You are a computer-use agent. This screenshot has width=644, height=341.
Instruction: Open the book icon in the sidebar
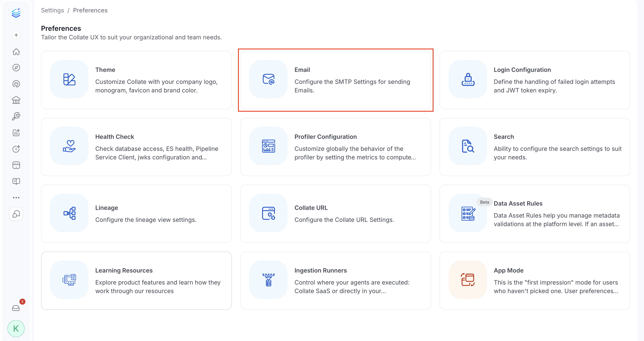click(16, 181)
